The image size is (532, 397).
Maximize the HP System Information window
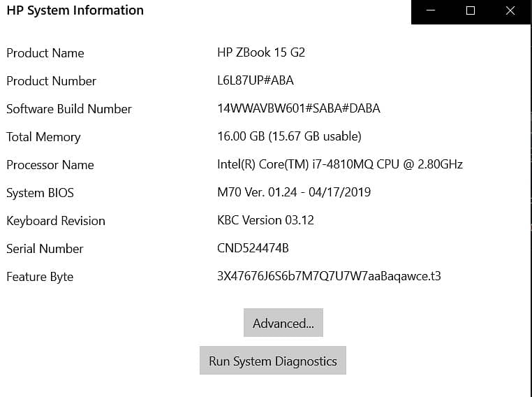tap(471, 11)
